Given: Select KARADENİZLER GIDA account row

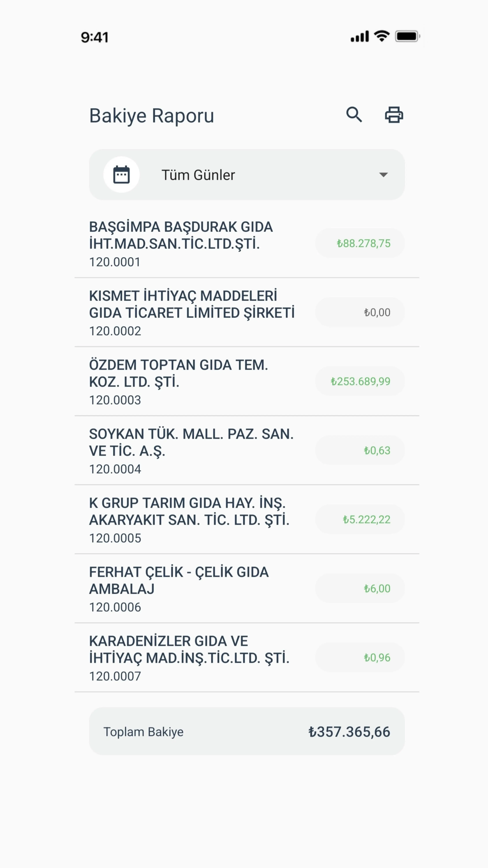Looking at the screenshot, I should pyautogui.click(x=192, y=658).
